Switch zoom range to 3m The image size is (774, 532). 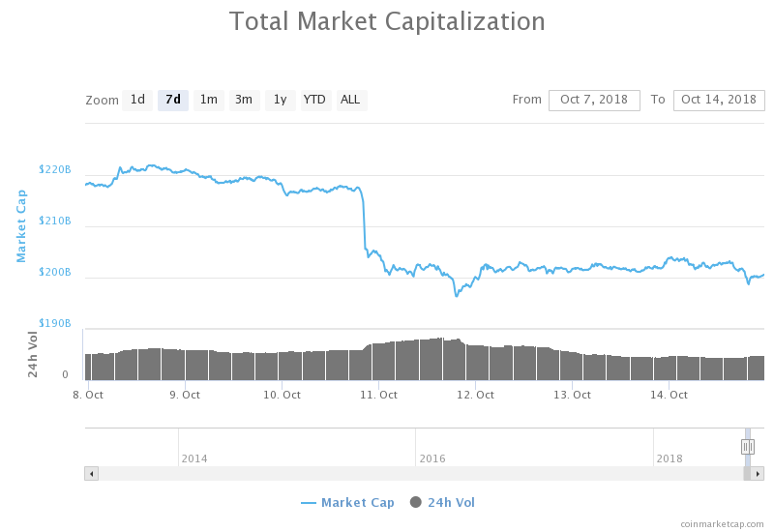coord(244,100)
